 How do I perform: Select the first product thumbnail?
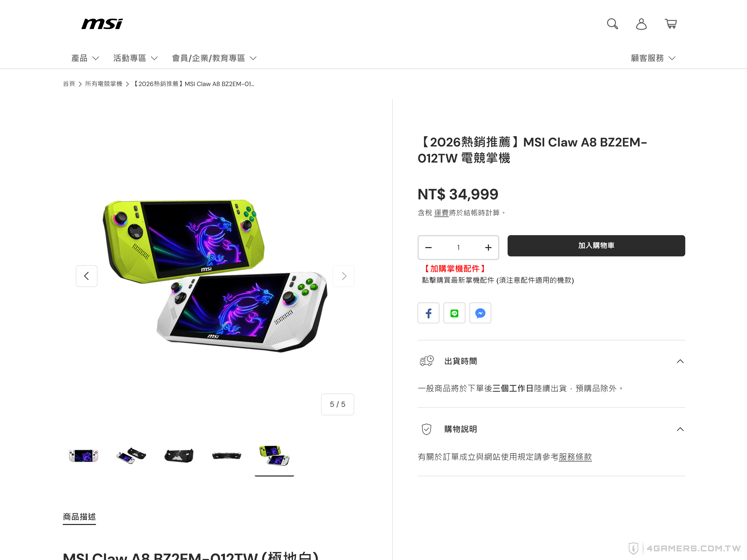84,456
